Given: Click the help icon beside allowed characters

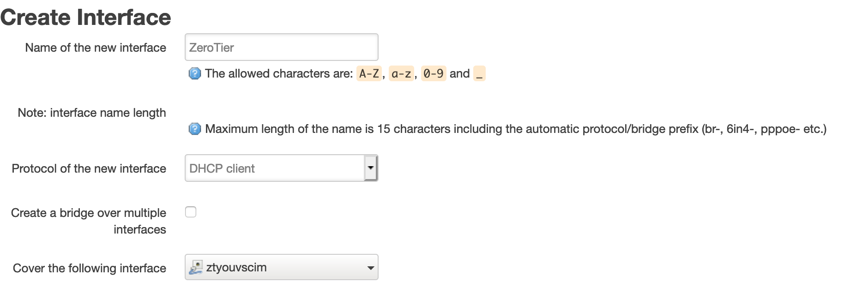Looking at the screenshot, I should (195, 73).
